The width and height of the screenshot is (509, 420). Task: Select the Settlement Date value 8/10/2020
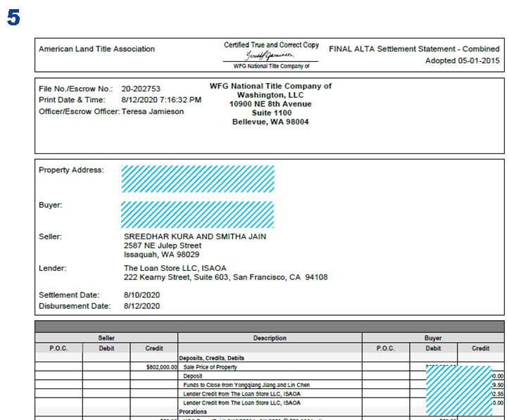click(x=142, y=295)
